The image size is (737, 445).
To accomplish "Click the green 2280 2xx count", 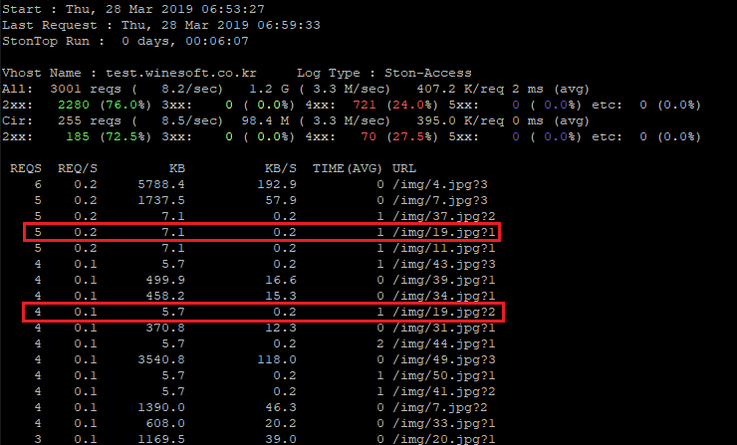I will [x=73, y=105].
